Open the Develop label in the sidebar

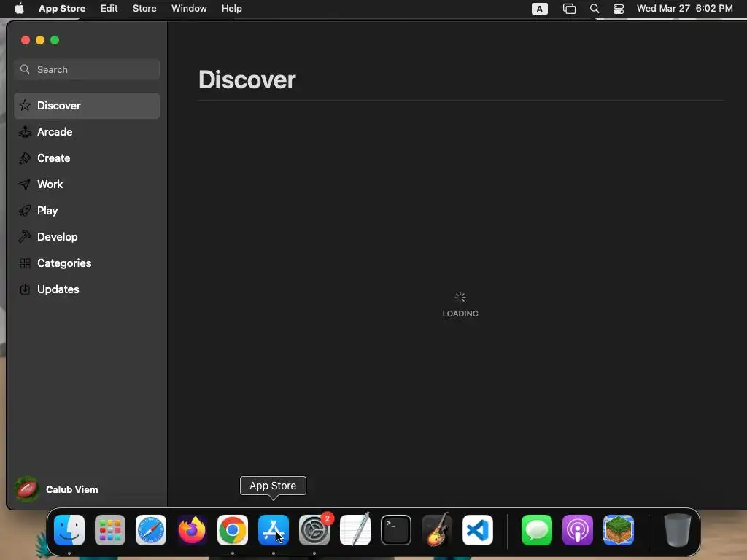[57, 237]
